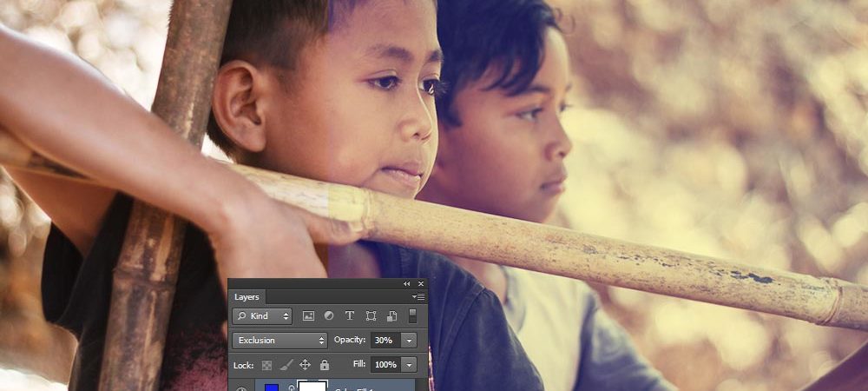The image size is (868, 391).
Task: Open the Fill slider arrow
Action: [409, 364]
